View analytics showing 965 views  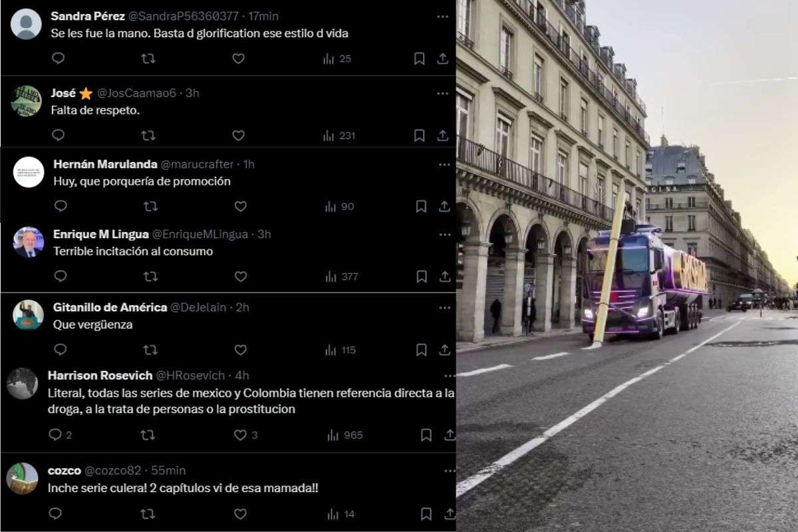[344, 435]
